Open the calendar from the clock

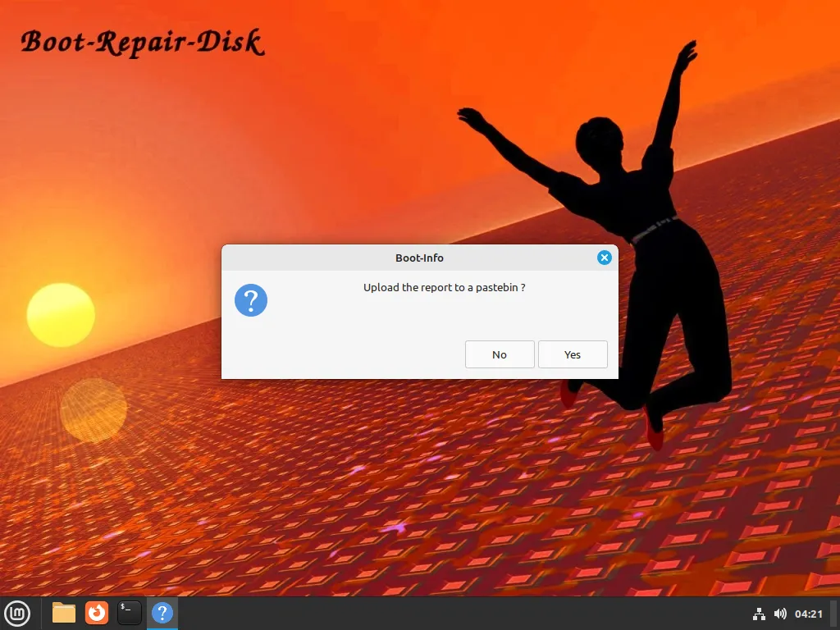click(x=810, y=613)
